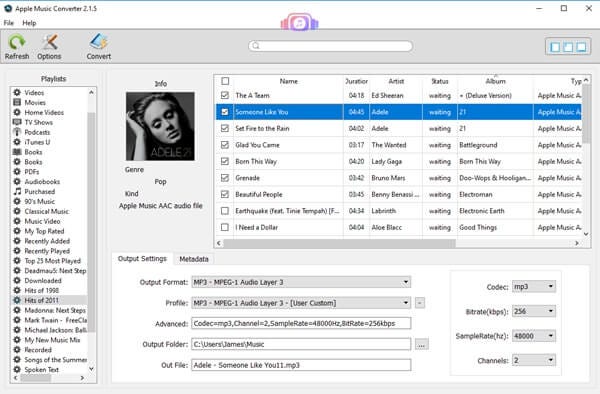Viewport: 600px width, 394px height.
Task: Sort tracks by Artist column header
Action: (x=396, y=81)
